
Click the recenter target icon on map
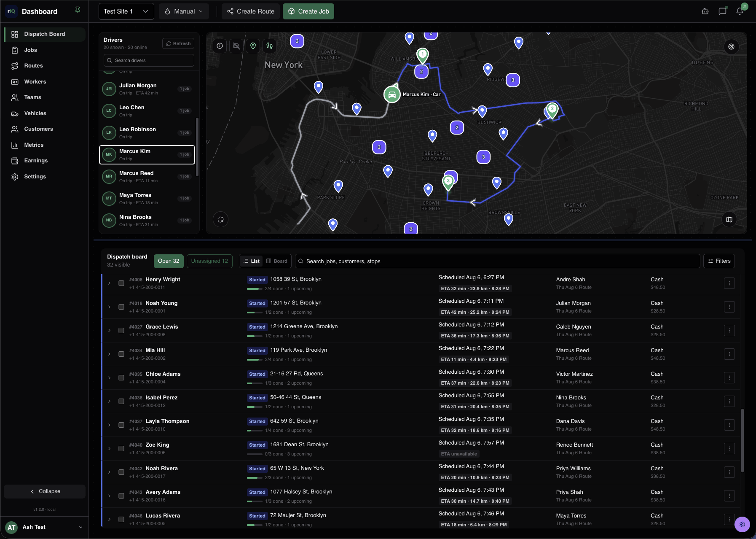click(731, 47)
